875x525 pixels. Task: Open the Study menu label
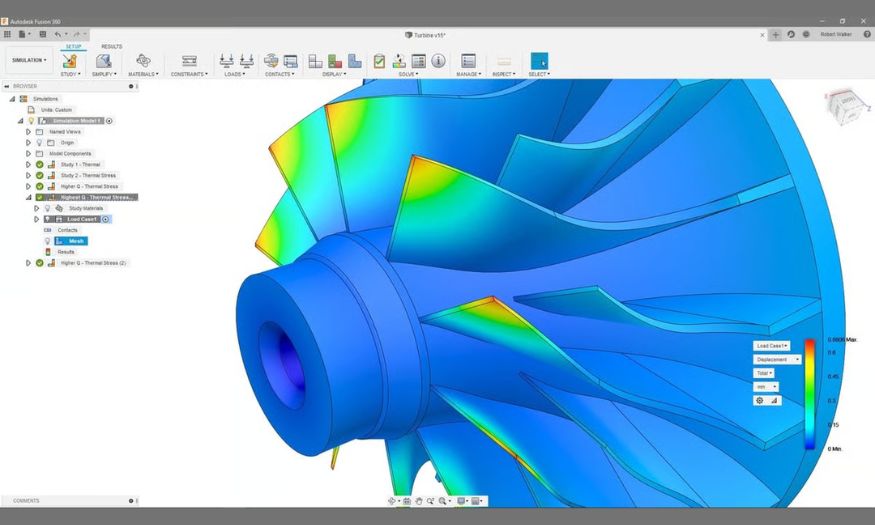tap(70, 74)
